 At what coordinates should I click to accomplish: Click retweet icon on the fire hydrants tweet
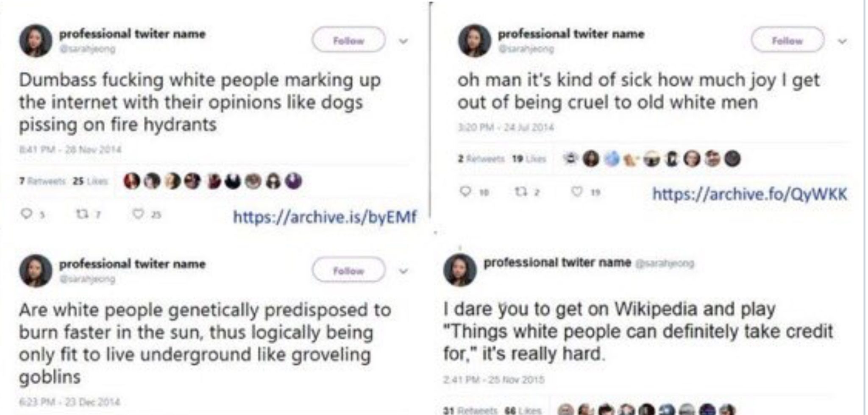81,214
